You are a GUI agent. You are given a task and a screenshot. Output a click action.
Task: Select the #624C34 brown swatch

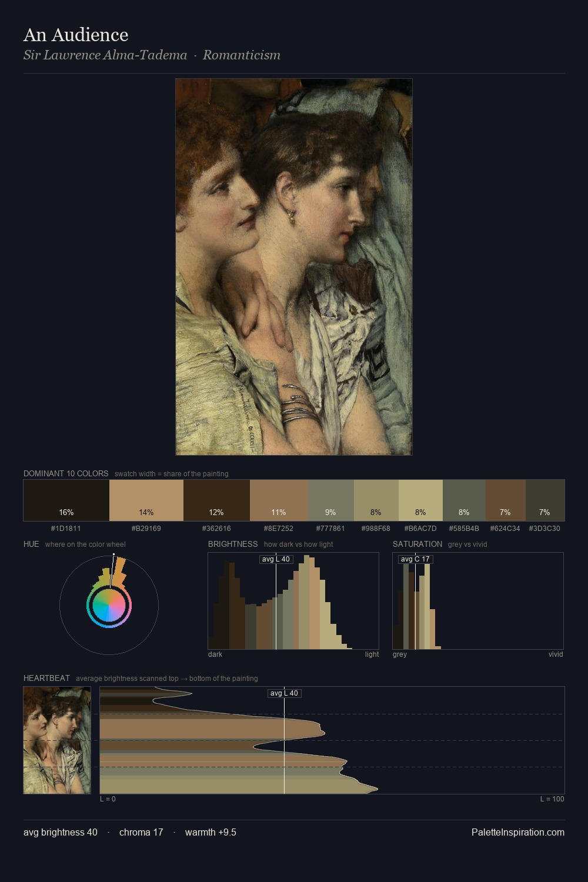[506, 500]
